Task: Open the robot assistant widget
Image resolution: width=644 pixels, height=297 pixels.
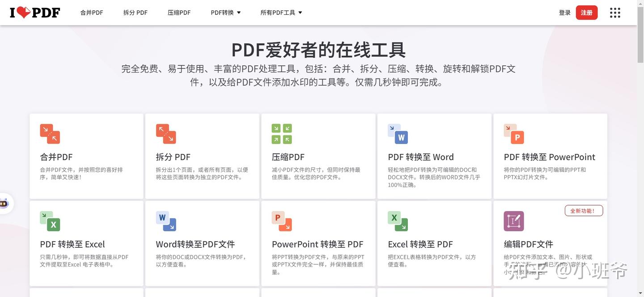Action: pos(4,203)
